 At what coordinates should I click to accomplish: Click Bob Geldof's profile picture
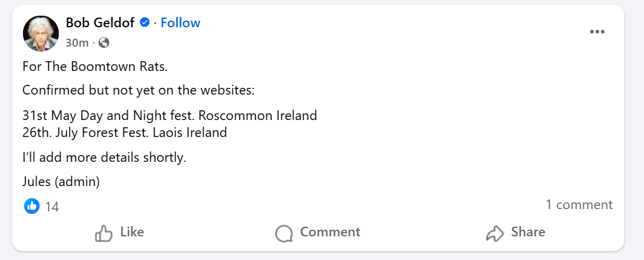coord(41,33)
